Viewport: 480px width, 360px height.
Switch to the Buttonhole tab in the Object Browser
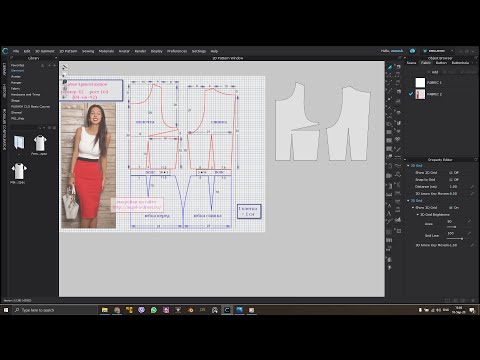460,63
